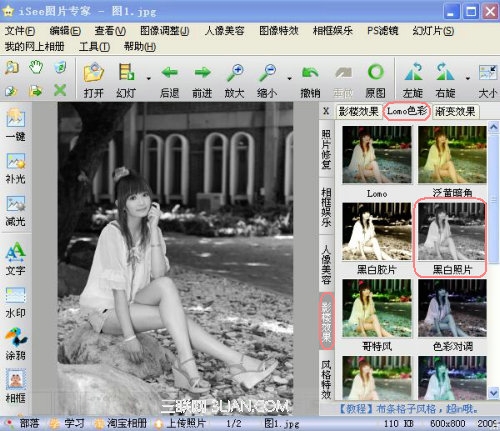Select the 文字 text tool
The height and width of the screenshot is (431, 500).
pos(15,259)
